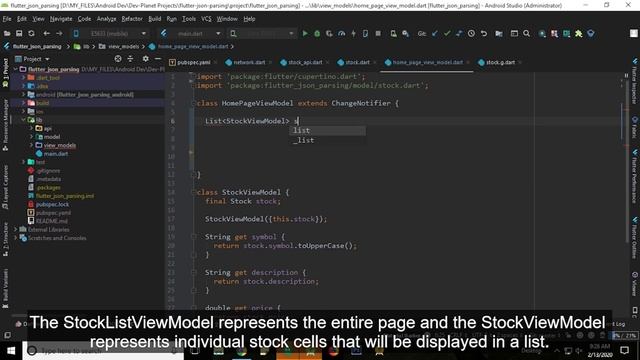Run the app with the green play icon
The width and height of the screenshot is (640, 360).
(304, 33)
